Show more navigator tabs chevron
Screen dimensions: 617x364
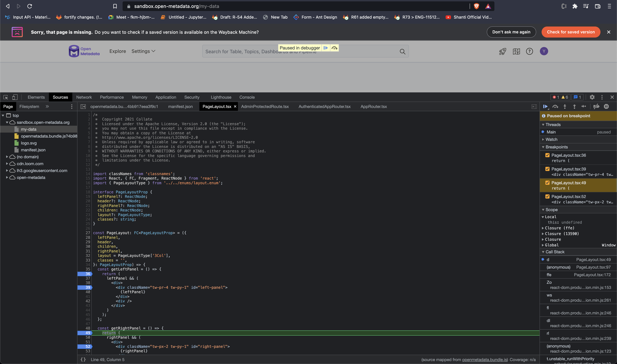[47, 106]
